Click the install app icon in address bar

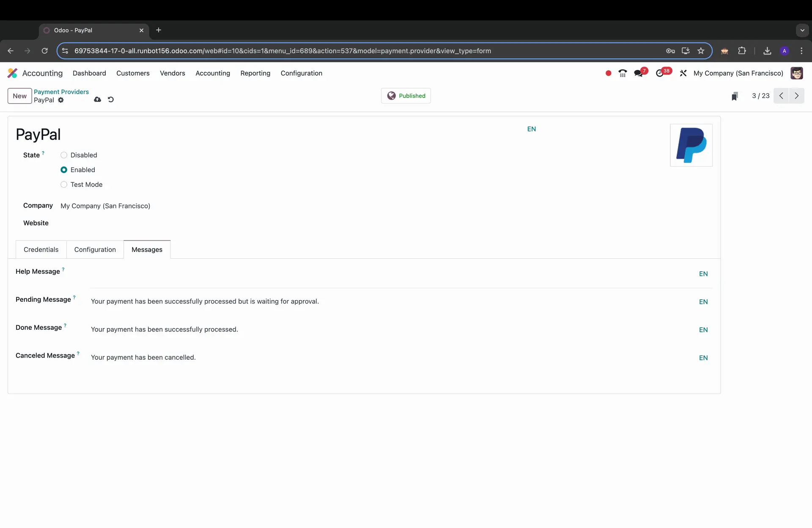click(686, 51)
